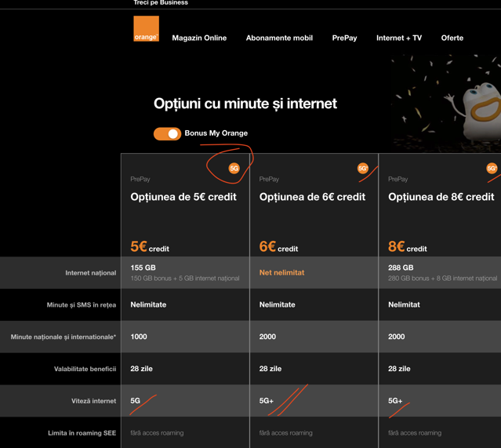The width and height of the screenshot is (501, 448).
Task: Open the Oferte menu
Action: [452, 38]
